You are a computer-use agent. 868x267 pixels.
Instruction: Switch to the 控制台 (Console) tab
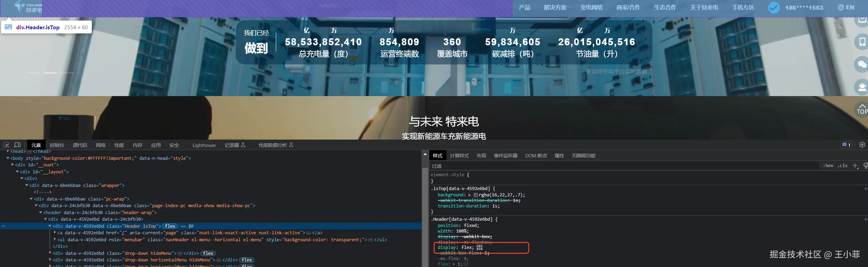(x=57, y=145)
